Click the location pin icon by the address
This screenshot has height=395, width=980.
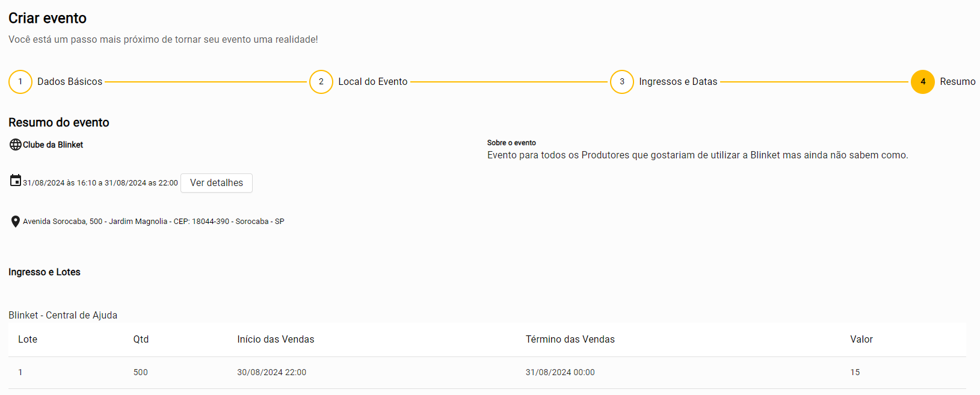click(x=16, y=222)
